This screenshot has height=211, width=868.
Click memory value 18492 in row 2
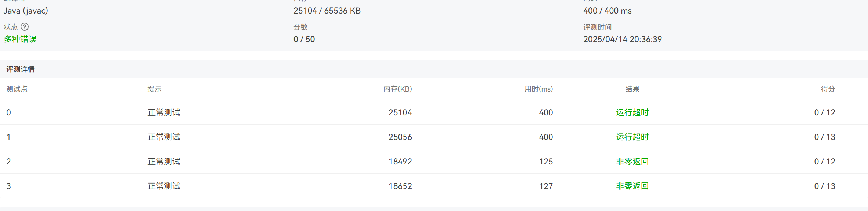pos(400,162)
